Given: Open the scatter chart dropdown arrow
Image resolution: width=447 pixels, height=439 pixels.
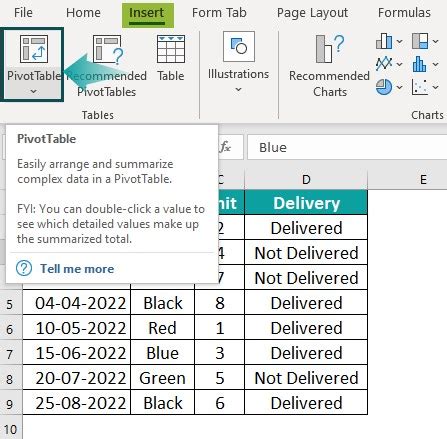Looking at the screenshot, I should pos(436,87).
